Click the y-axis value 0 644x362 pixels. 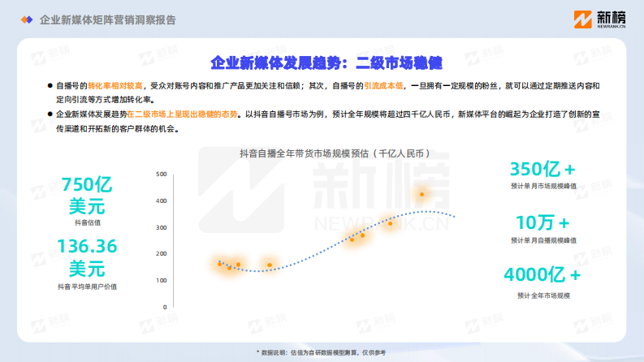click(165, 307)
